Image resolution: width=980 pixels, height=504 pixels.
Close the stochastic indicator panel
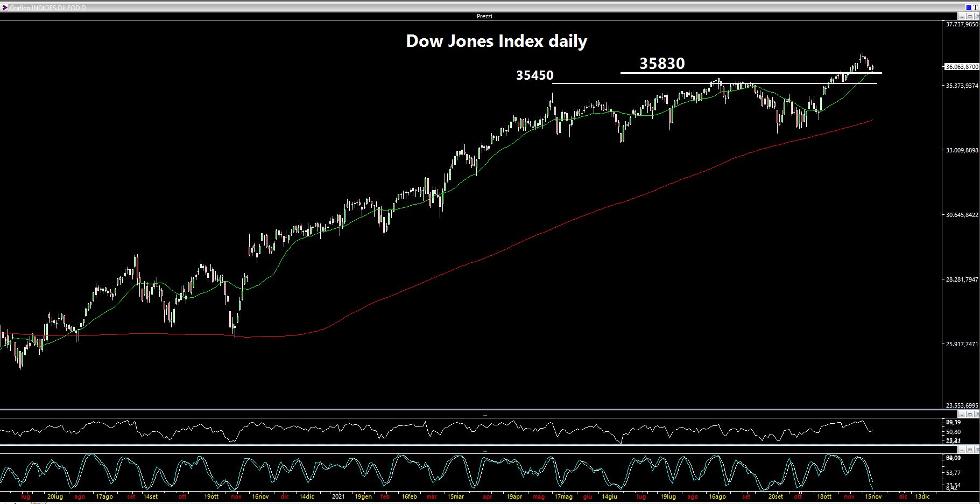click(x=977, y=450)
